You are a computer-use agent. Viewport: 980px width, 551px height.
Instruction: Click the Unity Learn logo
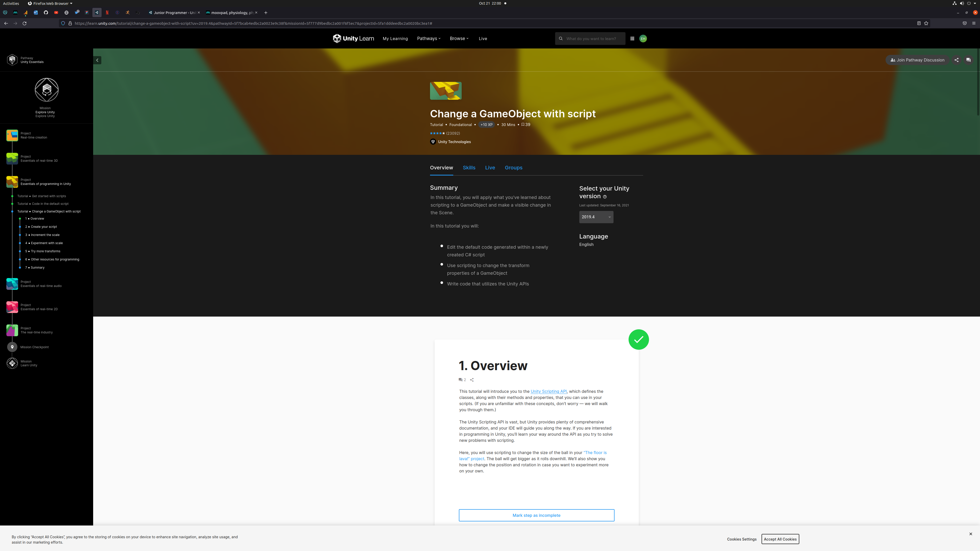point(353,39)
